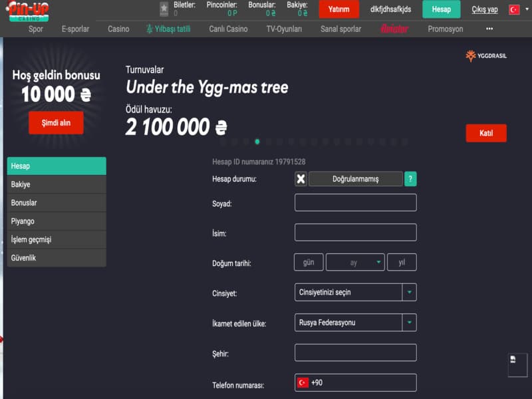This screenshot has height=399, width=532.
Task: Click the Çıkış yap logout link
Action: (x=484, y=9)
